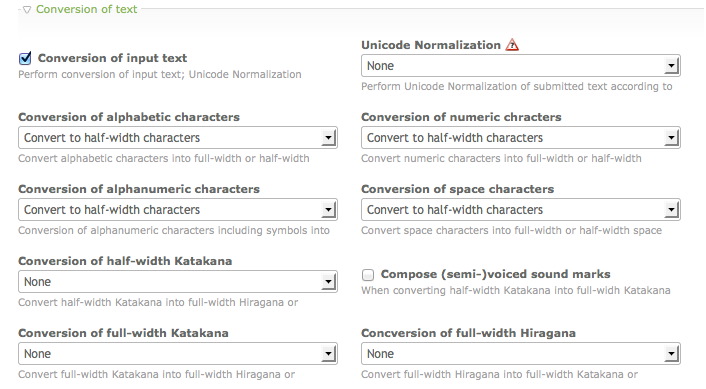Click arrow button of alphabetic characters select
Image resolution: width=706 pixels, height=389 pixels.
tap(328, 138)
